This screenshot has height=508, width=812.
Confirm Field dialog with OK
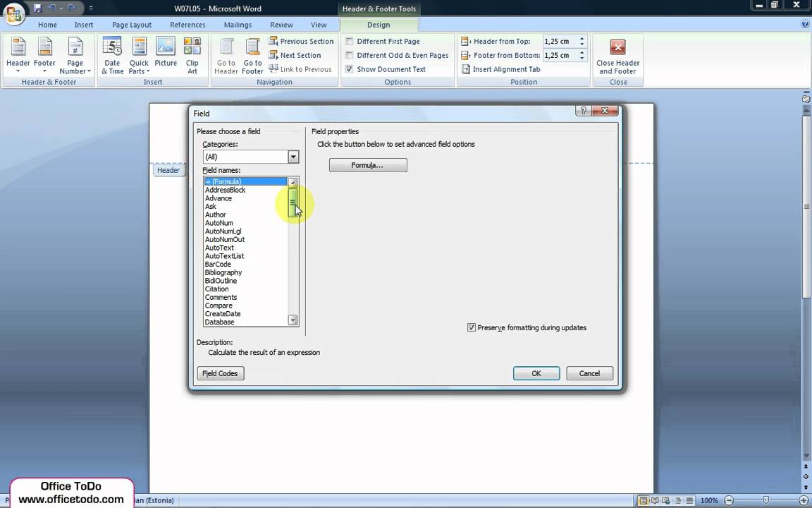point(536,373)
